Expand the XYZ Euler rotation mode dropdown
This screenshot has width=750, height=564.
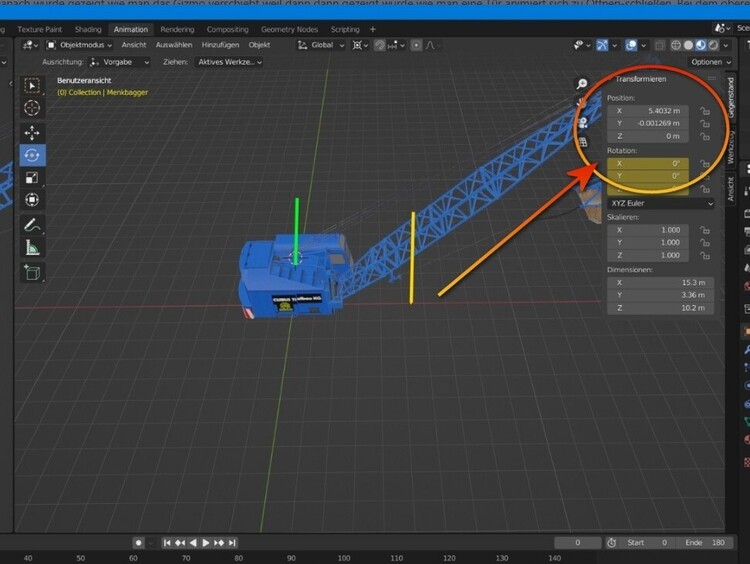661,203
